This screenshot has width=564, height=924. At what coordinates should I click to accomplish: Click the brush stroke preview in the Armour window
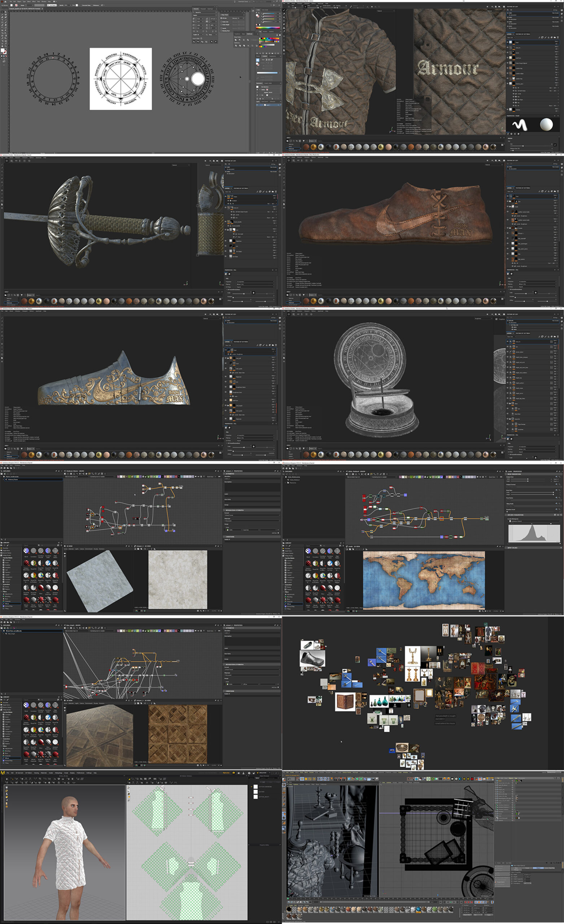pyautogui.click(x=519, y=125)
